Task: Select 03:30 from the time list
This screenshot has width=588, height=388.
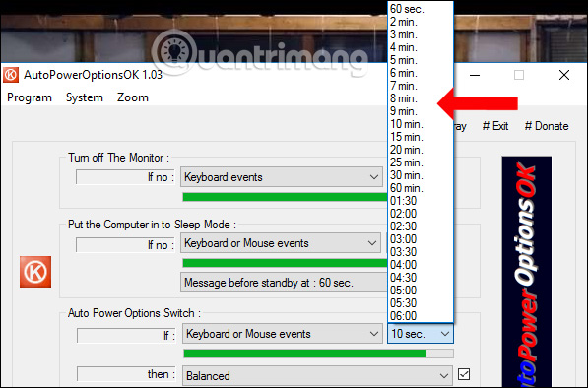Action: click(421, 251)
